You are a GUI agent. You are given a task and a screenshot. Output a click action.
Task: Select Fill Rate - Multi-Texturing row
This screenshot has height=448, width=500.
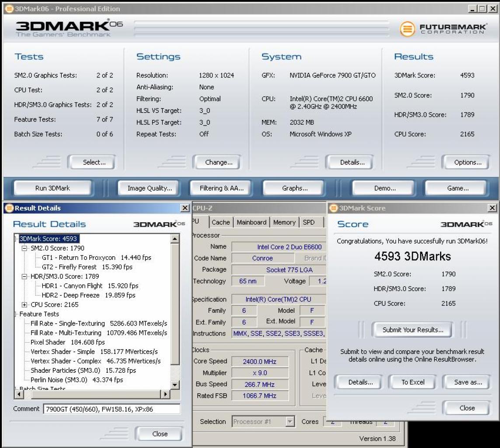(99, 333)
